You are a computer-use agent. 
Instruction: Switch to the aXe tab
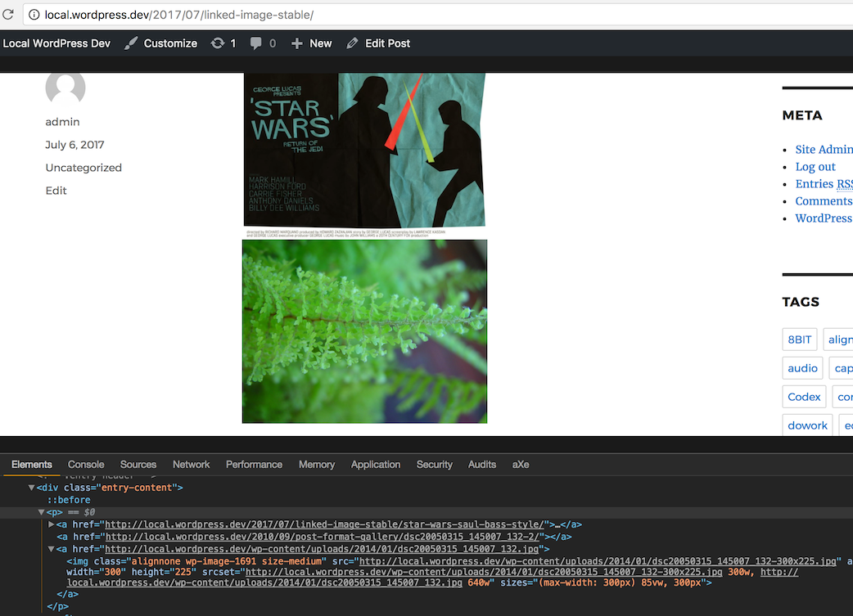point(521,465)
